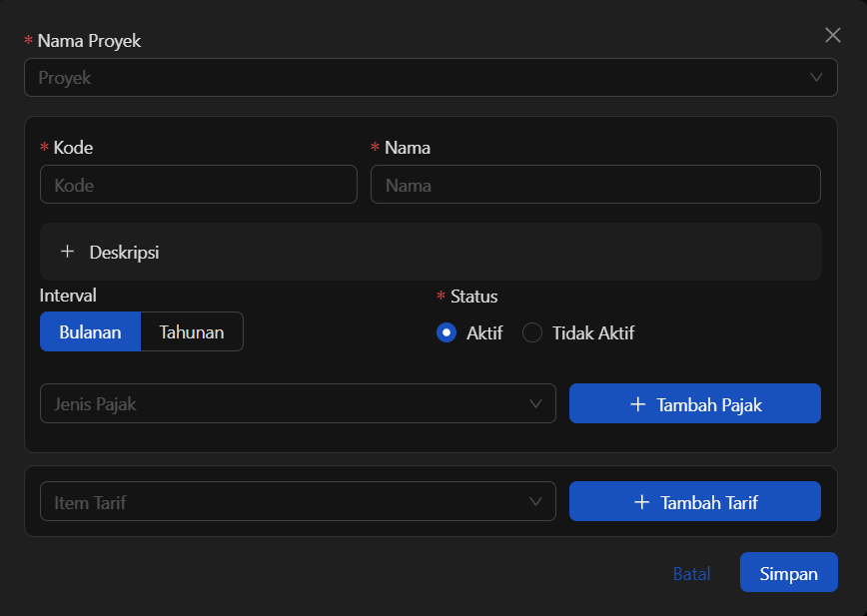
Task: Click inside the Kode input field
Action: click(x=198, y=184)
